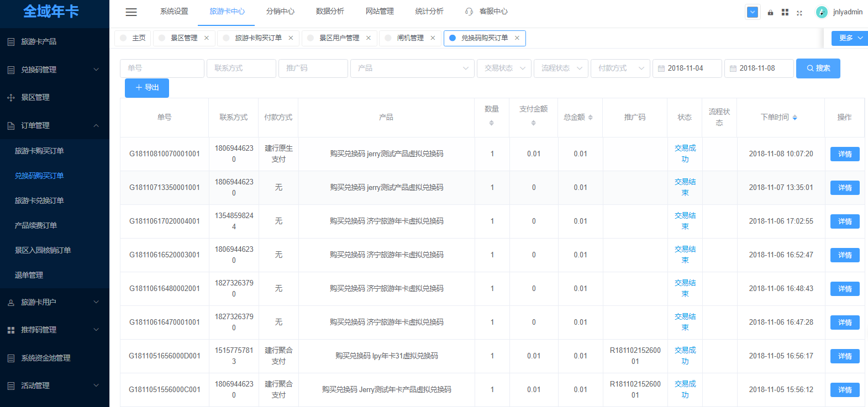This screenshot has width=868, height=407.
Task: Close the 闸机管理 tab
Action: [433, 38]
